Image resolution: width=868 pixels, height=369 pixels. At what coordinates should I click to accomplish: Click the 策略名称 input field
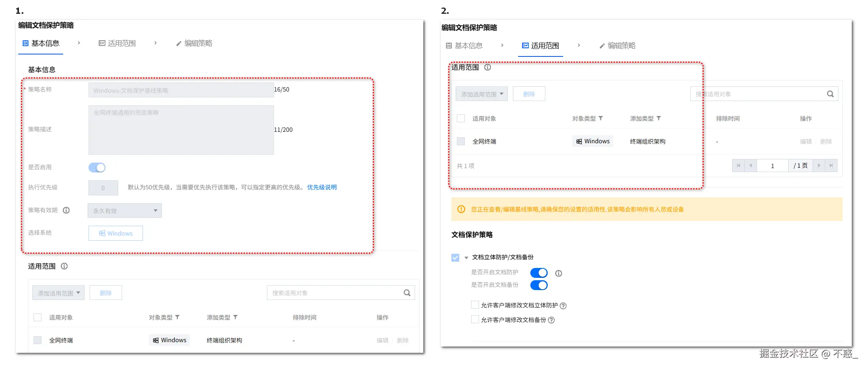pos(181,90)
